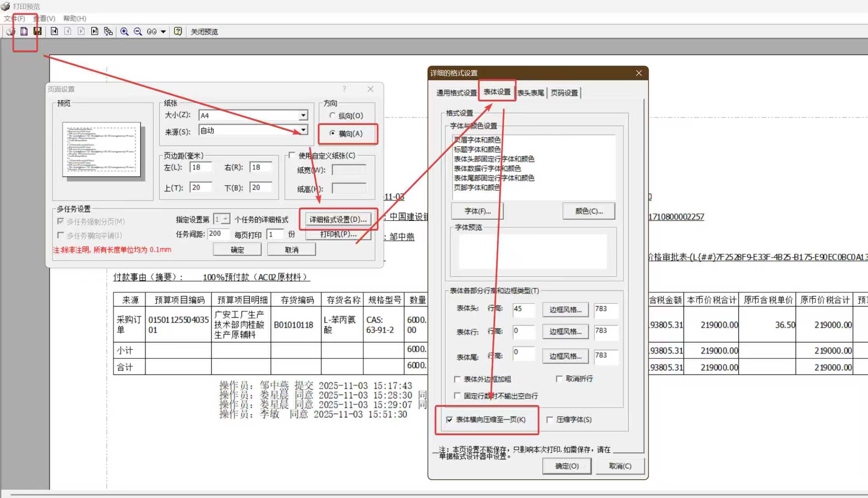Click the save floppy disk icon
868x498 pixels.
[x=37, y=32]
